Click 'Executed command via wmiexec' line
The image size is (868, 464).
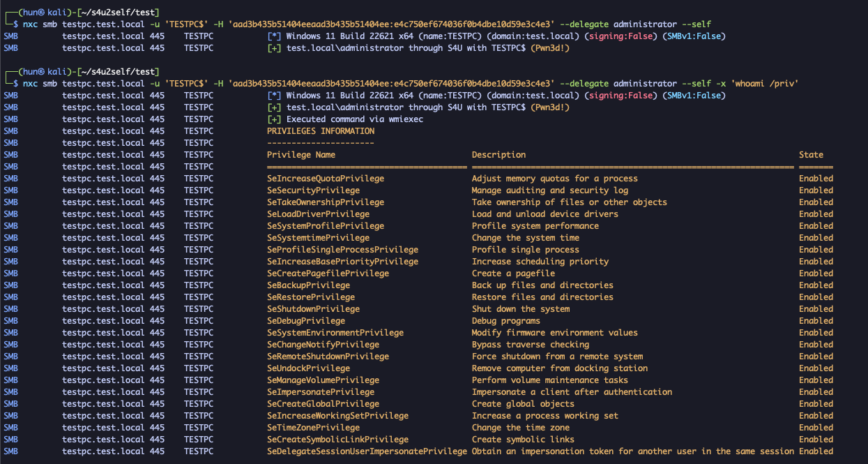tap(355, 119)
